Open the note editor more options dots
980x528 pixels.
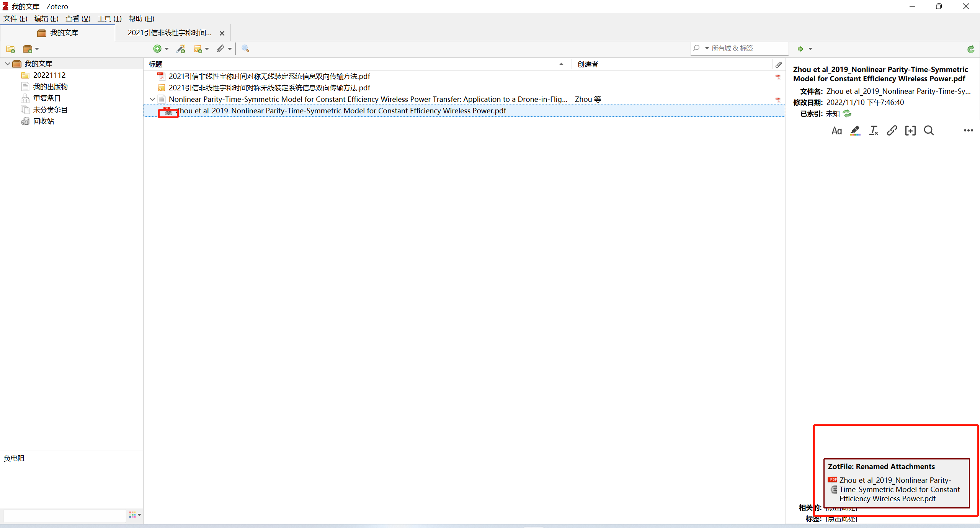pos(968,131)
